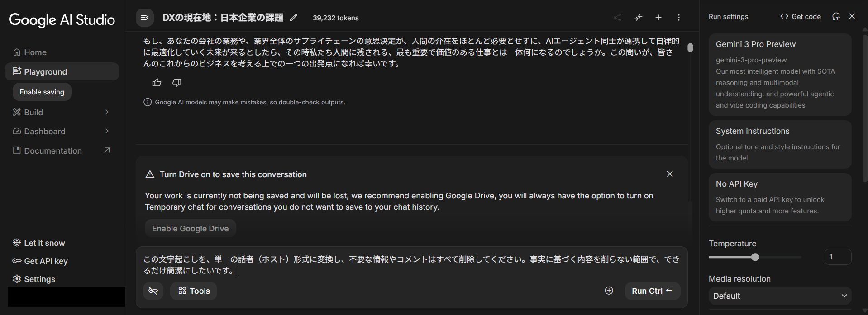Viewport: 868px width, 315px height.
Task: Start a new chat with the plus icon
Action: [658, 18]
